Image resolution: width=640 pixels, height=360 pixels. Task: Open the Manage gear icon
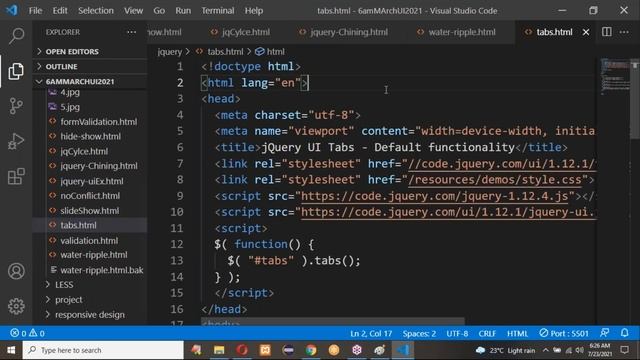16,306
